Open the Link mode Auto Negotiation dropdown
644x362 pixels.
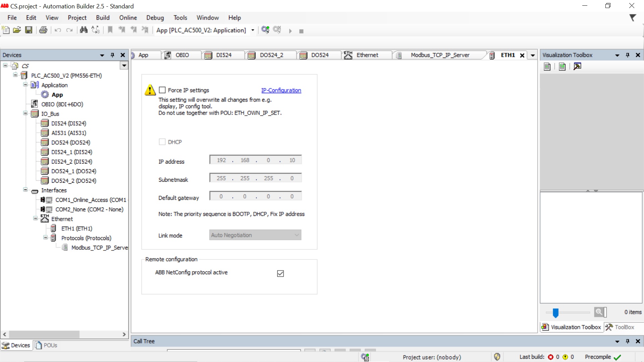pos(255,235)
